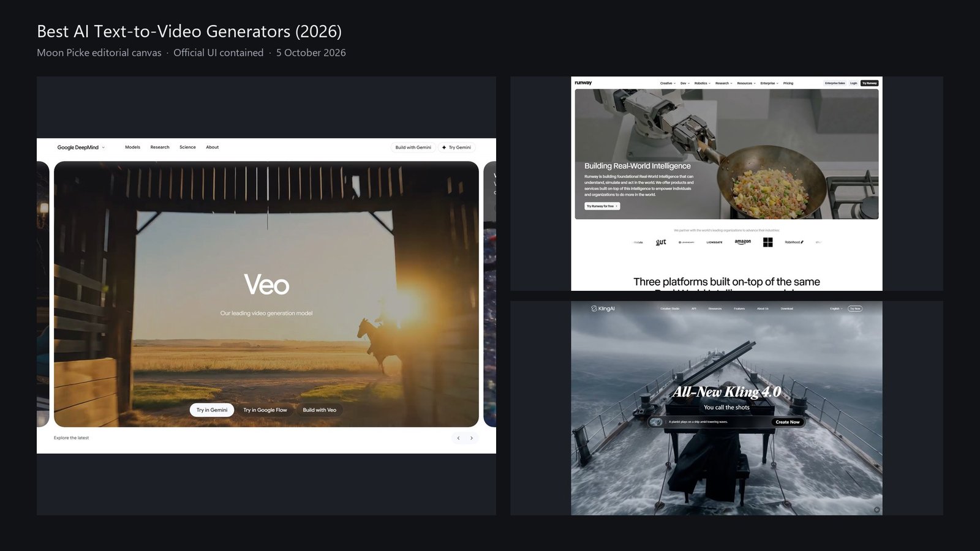Click the Amazon partner logo

[743, 242]
